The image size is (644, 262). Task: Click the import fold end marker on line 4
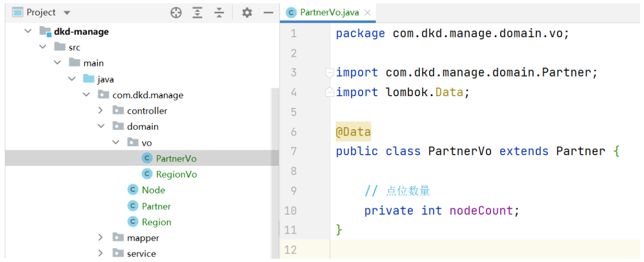click(x=330, y=92)
